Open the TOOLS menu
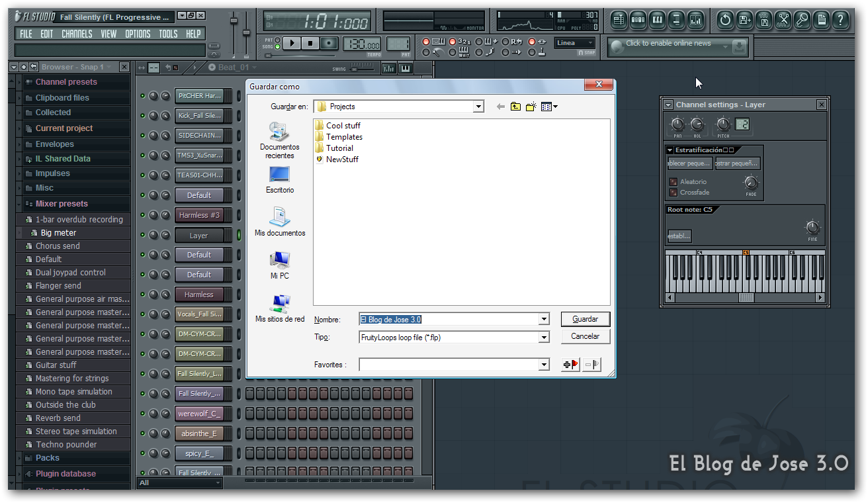Screen dimensions: 868x503 point(168,34)
